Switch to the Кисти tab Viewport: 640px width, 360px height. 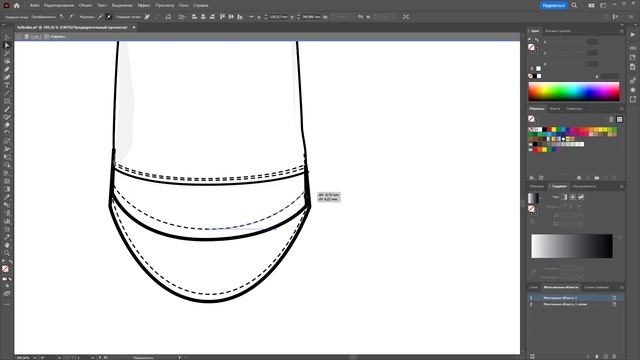click(x=555, y=109)
